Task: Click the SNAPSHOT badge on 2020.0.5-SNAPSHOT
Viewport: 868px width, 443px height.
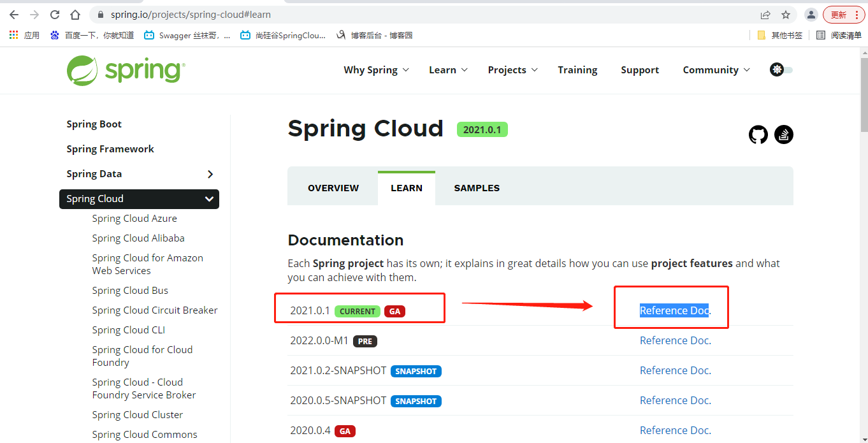Action: [x=416, y=401]
